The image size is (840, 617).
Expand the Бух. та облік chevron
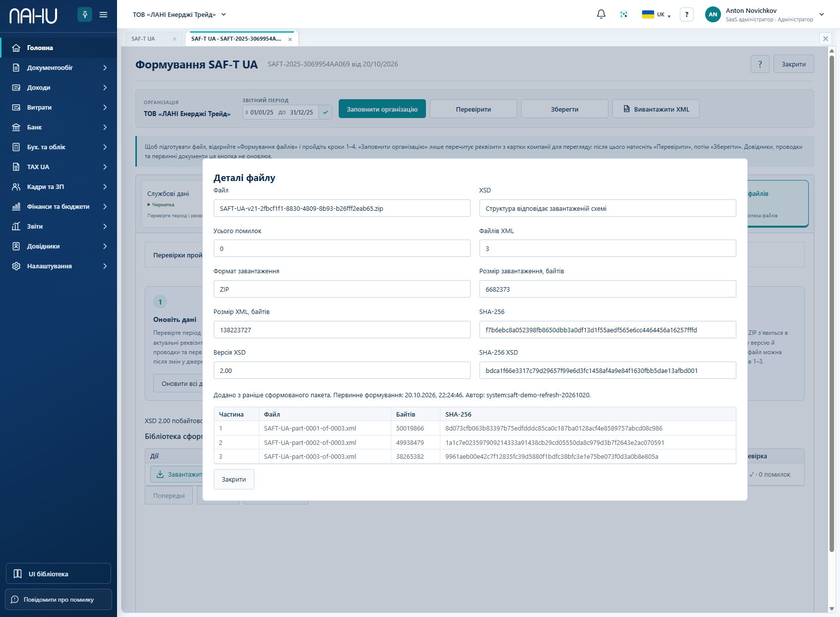[105, 147]
